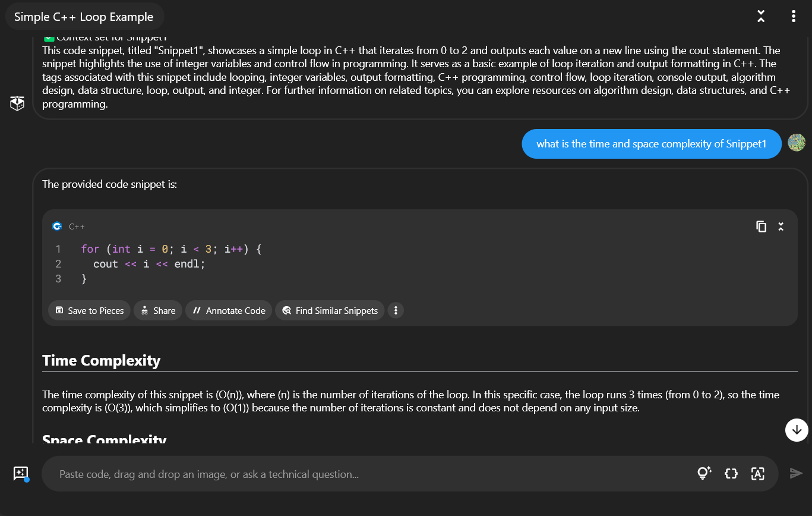Viewport: 812px width, 516px height.
Task: Click the Pieces copilot avatar icon
Action: pyautogui.click(x=17, y=104)
